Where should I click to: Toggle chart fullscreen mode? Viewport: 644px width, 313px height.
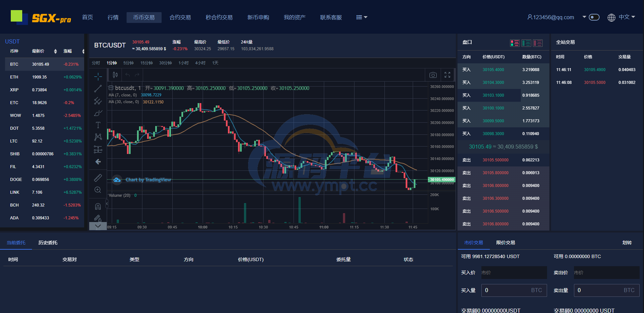[447, 75]
